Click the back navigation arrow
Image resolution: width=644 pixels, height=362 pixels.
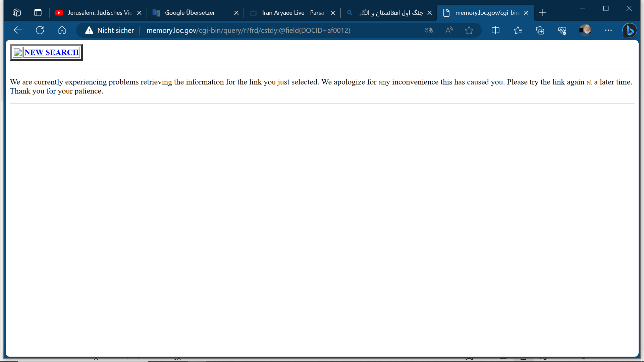[x=18, y=31]
